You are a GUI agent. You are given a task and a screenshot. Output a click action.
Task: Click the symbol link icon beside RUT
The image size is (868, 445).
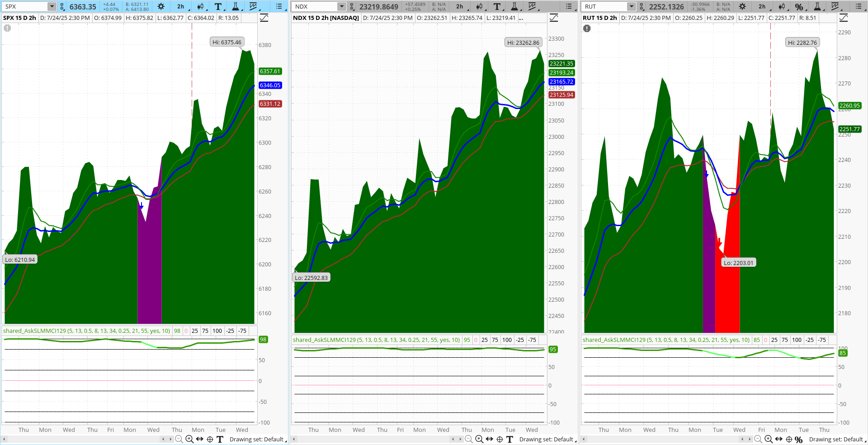point(642,6)
